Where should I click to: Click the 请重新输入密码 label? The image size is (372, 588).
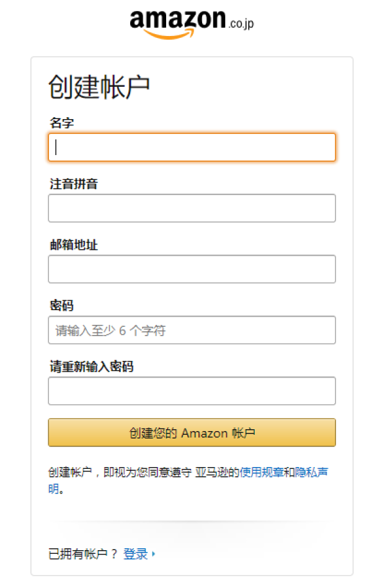[x=92, y=367]
